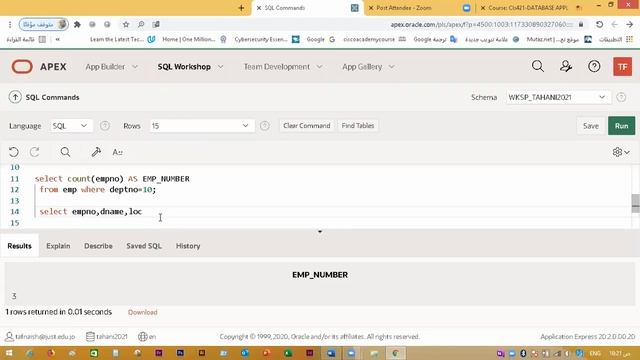This screenshot has height=360, width=640.
Task: Click the globe language icon in footer
Action: tap(142, 337)
